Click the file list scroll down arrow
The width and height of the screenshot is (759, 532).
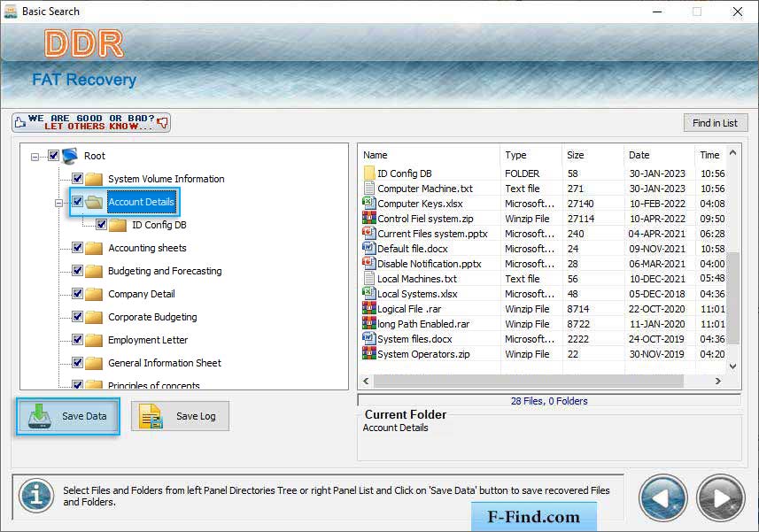(x=732, y=366)
